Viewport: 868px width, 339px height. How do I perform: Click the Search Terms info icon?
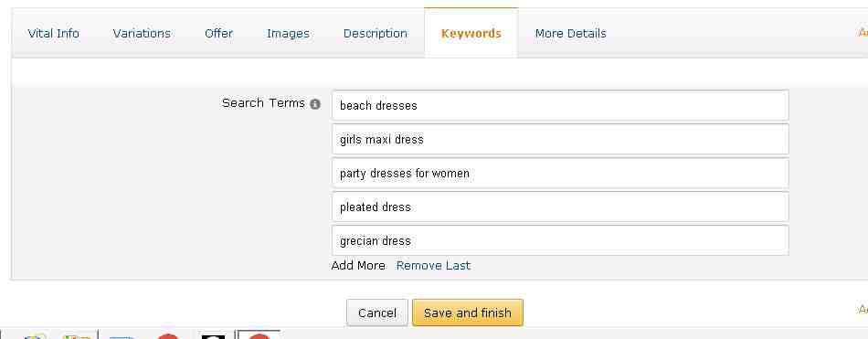click(315, 104)
